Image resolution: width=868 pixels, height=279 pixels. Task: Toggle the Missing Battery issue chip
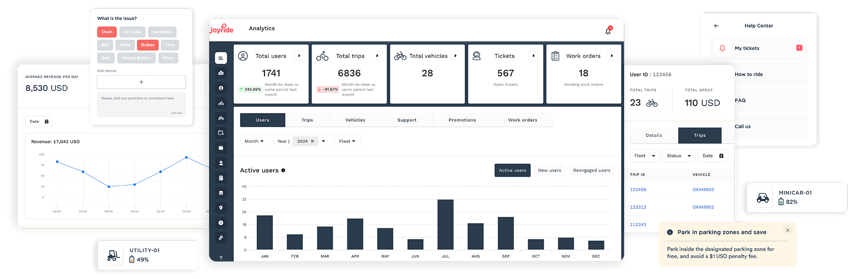(x=137, y=58)
